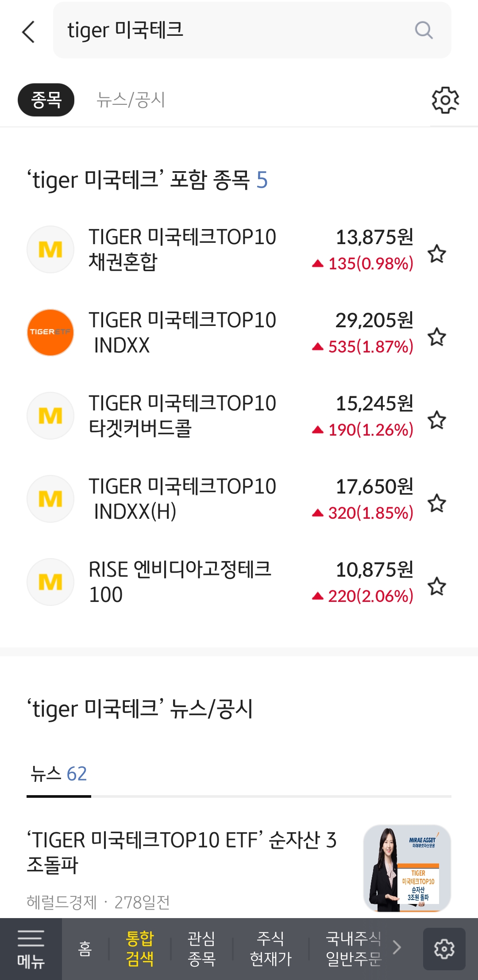Image resolution: width=478 pixels, height=980 pixels.
Task: Toggle star for TIGER 미국테크TOP10 INDXX
Action: coord(437,337)
